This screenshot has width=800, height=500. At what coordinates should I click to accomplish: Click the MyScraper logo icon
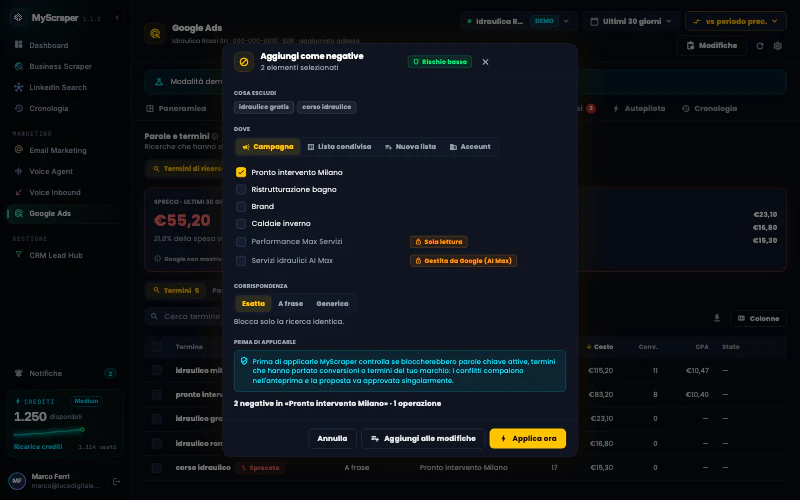pyautogui.click(x=18, y=17)
